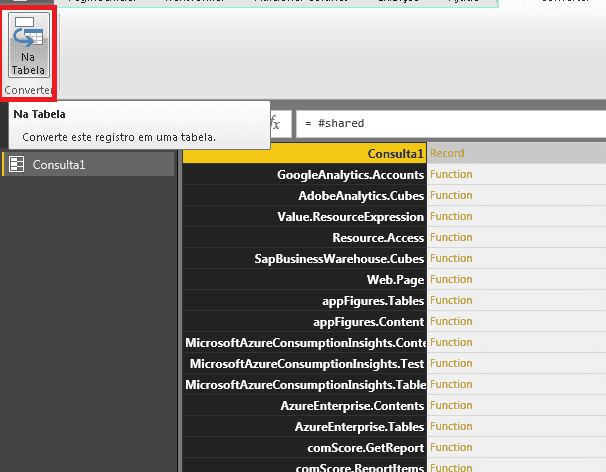Open the Function link for appFigures.Content
The width and height of the screenshot is (606, 472).
click(x=451, y=321)
